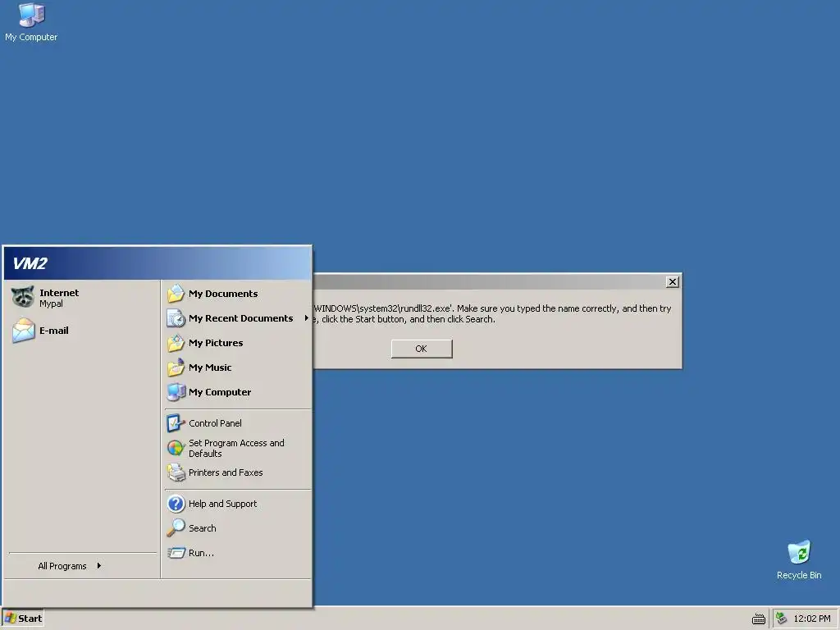Click the network tray icon by clock
840x630 pixels.
782,619
